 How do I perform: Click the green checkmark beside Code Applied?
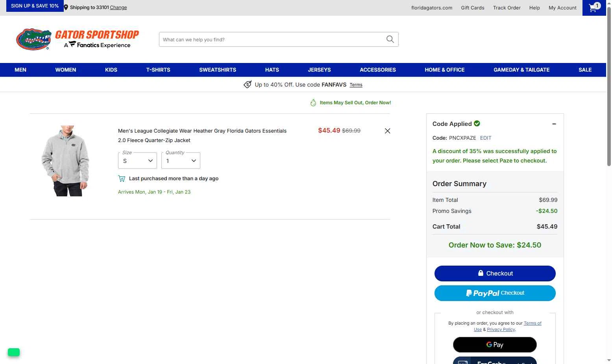pos(477,124)
